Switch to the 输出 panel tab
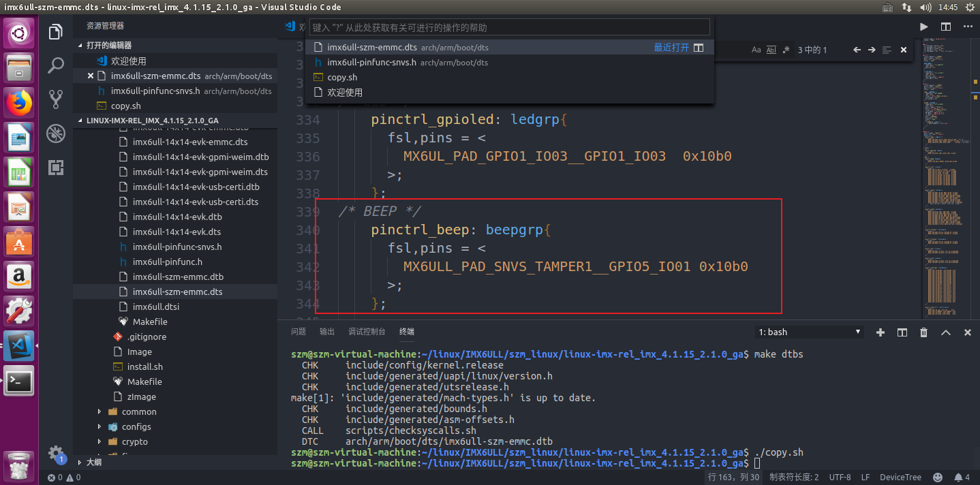This screenshot has width=980, height=485. [327, 332]
